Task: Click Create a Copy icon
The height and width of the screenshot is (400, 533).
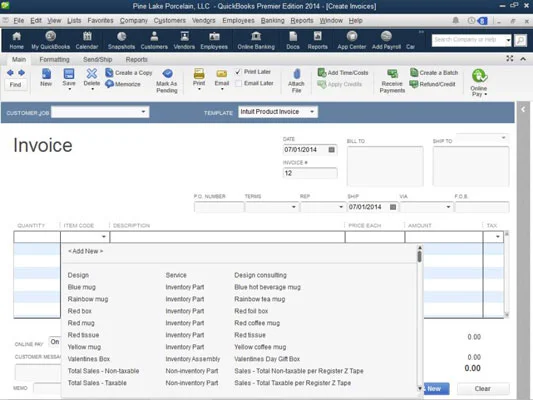Action: [x=129, y=72]
